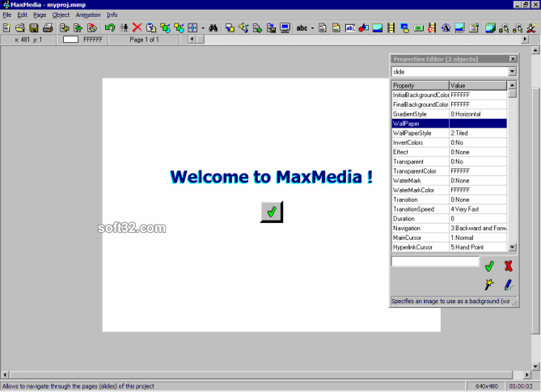The width and height of the screenshot is (541, 392).
Task: Click the speaker sound icon in the toolbar
Action: pyautogui.click(x=244, y=28)
